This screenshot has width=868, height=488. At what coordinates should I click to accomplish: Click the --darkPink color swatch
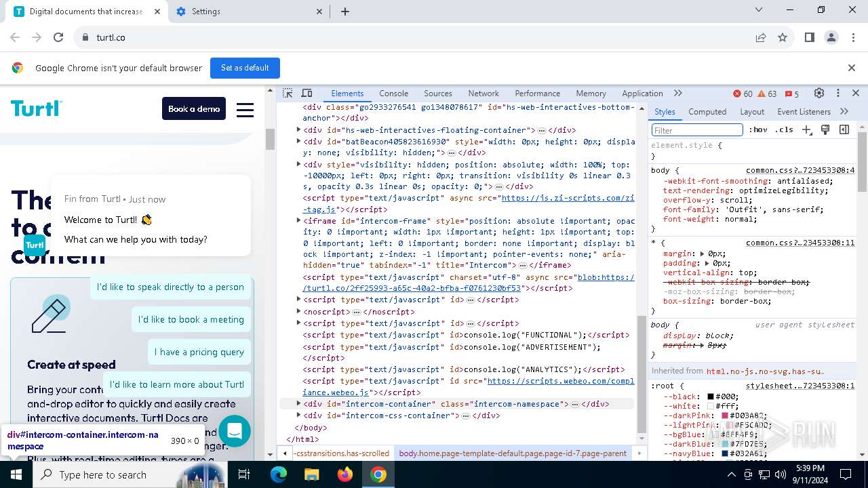[x=724, y=415]
